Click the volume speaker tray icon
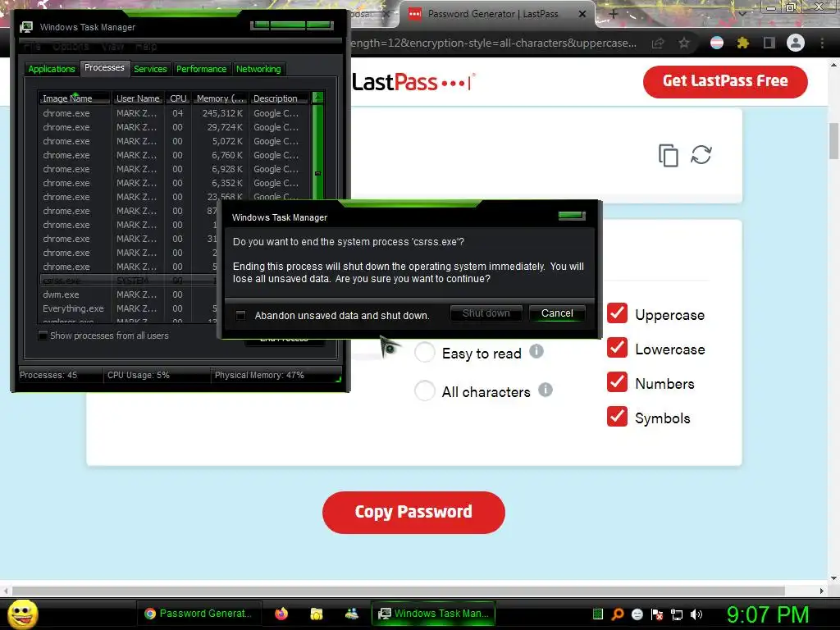The width and height of the screenshot is (840, 630). point(696,614)
